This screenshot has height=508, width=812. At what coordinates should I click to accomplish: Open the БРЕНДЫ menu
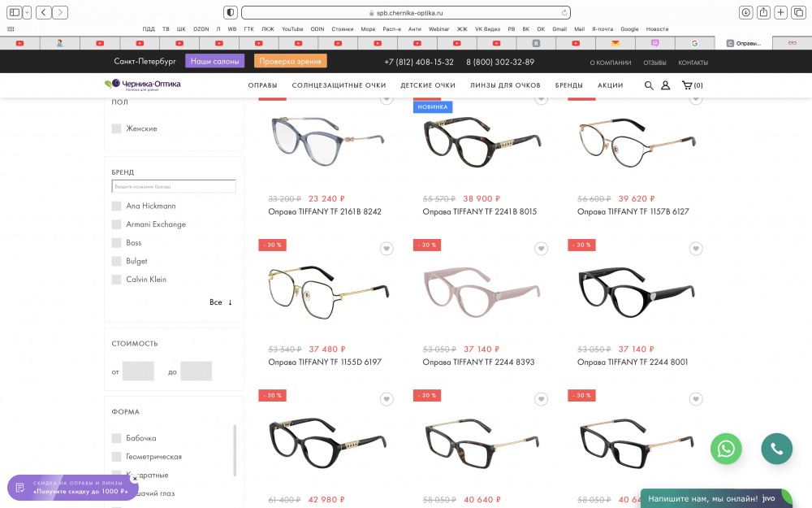point(569,85)
